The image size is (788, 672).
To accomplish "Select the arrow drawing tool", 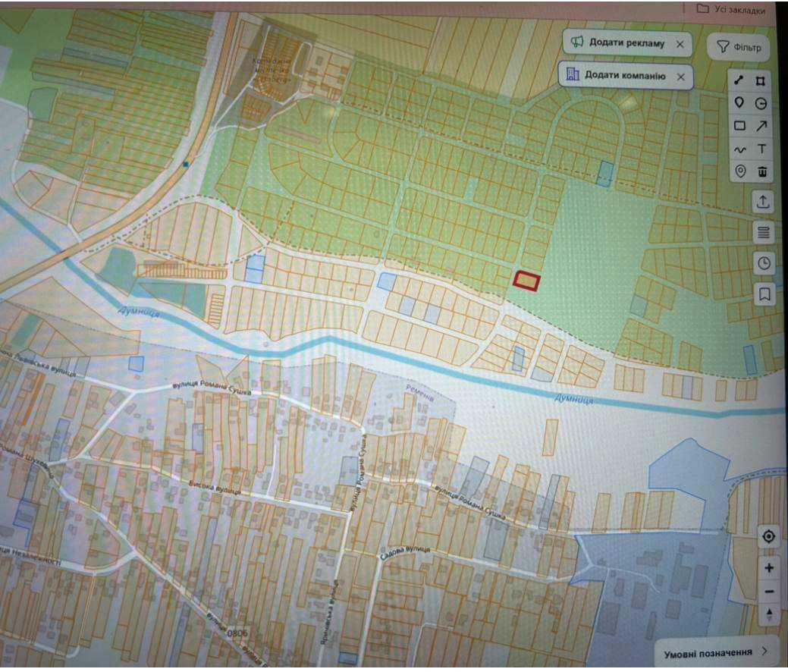I will pyautogui.click(x=761, y=126).
